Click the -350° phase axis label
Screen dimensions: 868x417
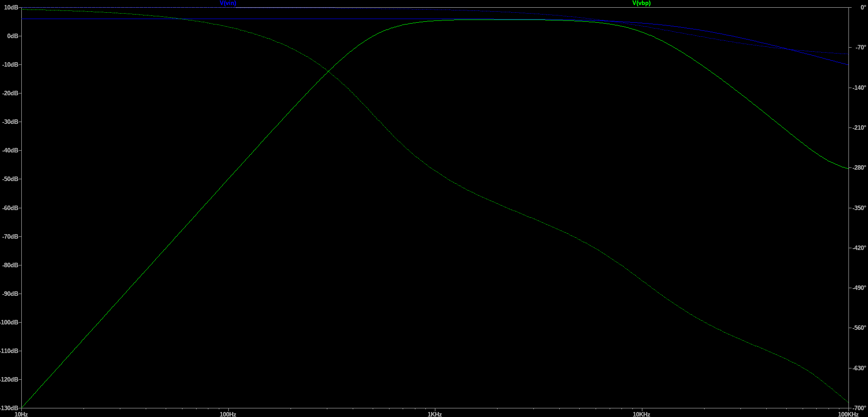point(859,208)
